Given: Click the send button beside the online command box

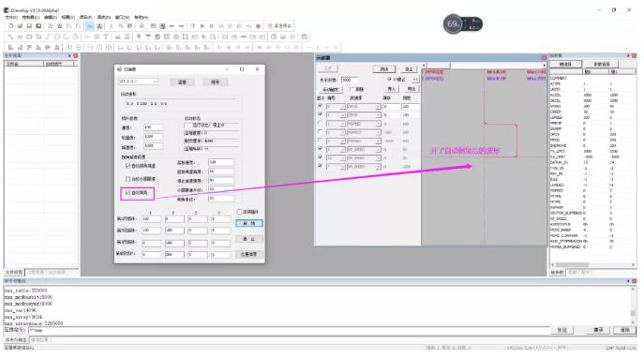Looking at the screenshot, I should tap(562, 330).
